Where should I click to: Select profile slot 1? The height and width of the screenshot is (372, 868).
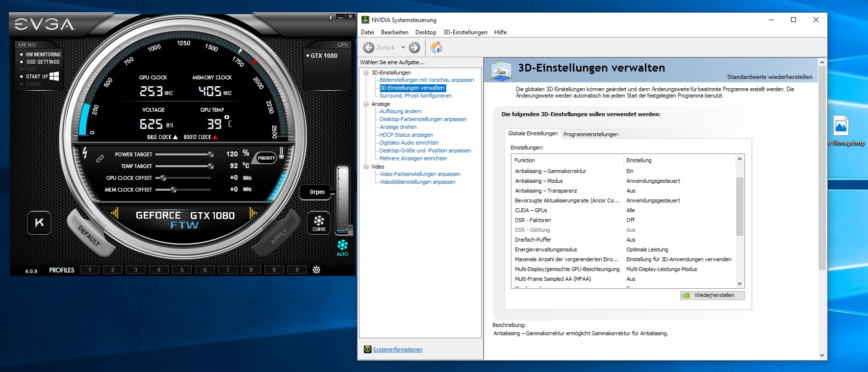(90, 270)
